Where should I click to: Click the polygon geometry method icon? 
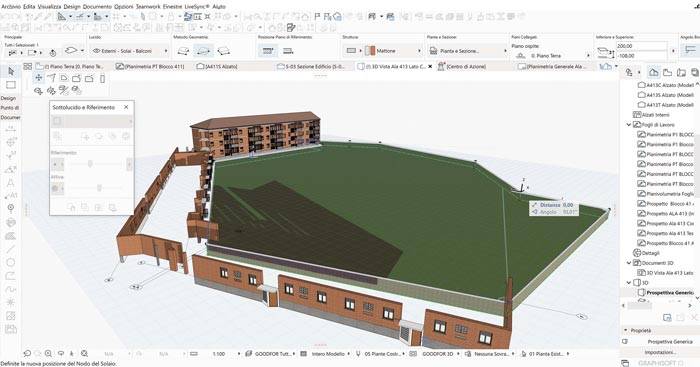pos(183,51)
